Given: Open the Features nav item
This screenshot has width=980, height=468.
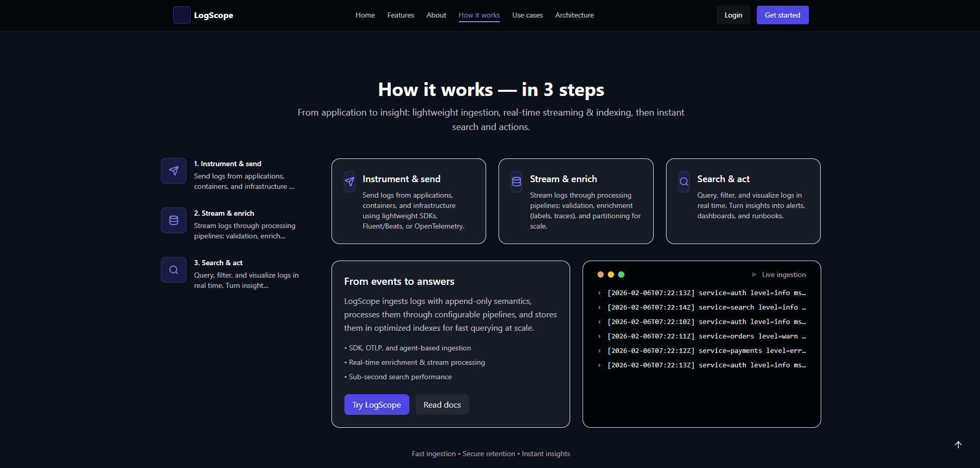Looking at the screenshot, I should [x=401, y=15].
